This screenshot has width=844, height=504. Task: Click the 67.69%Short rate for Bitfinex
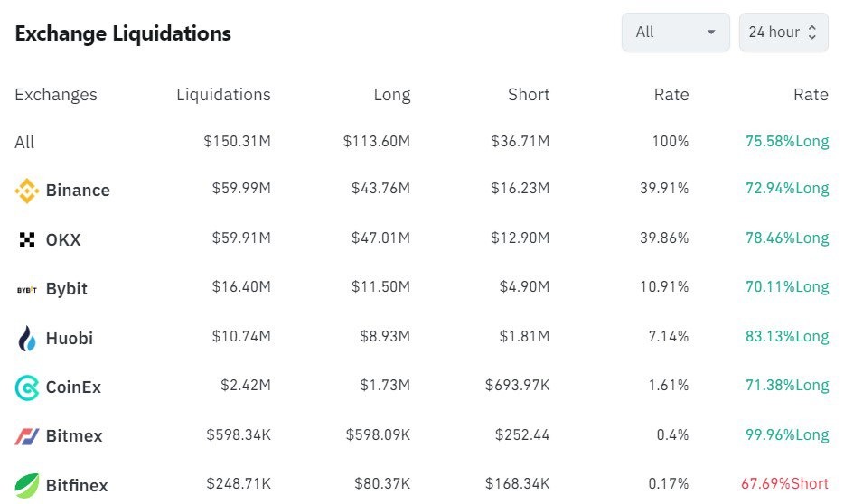(784, 485)
